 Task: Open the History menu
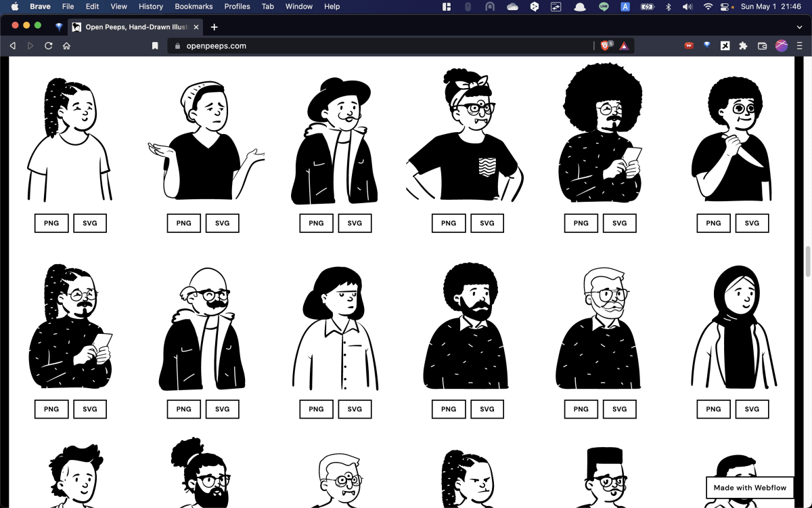(151, 7)
